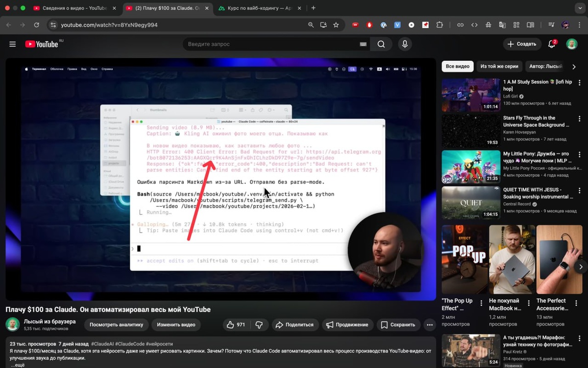Open site info icon in address bar
This screenshot has height=368, width=588.
tap(53, 25)
